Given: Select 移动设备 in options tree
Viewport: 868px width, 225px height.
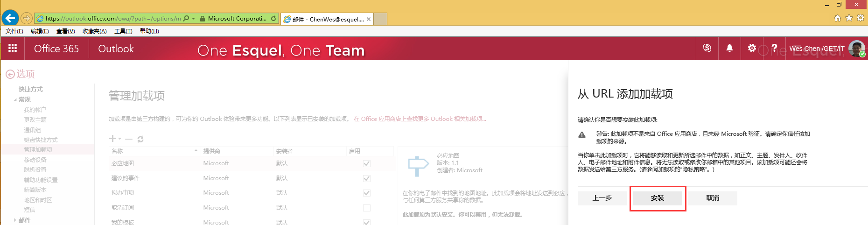Looking at the screenshot, I should coord(35,160).
